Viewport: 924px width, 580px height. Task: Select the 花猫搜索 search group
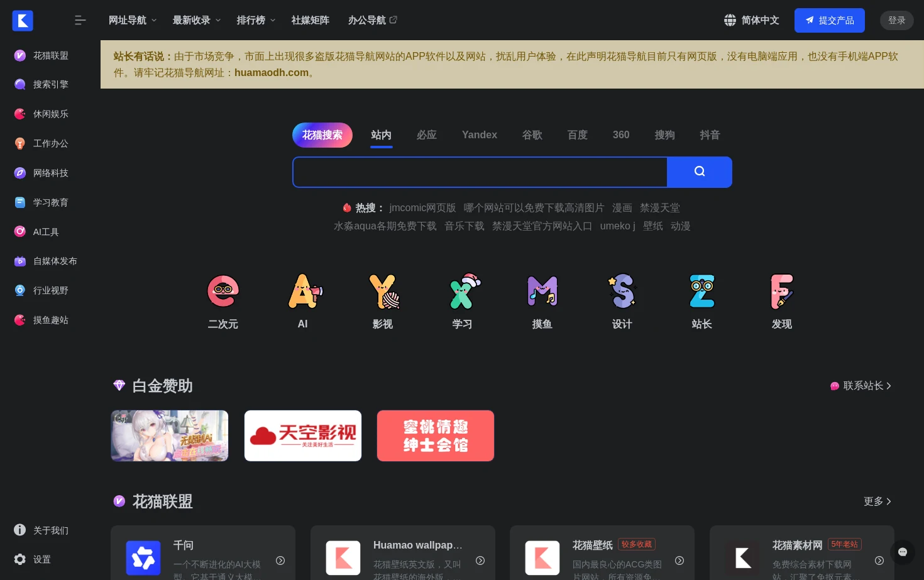click(322, 135)
